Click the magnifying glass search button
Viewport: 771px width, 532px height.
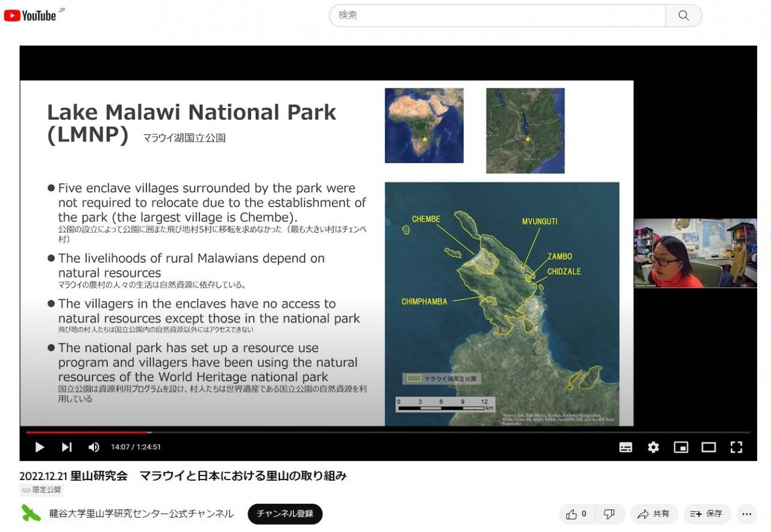point(684,16)
